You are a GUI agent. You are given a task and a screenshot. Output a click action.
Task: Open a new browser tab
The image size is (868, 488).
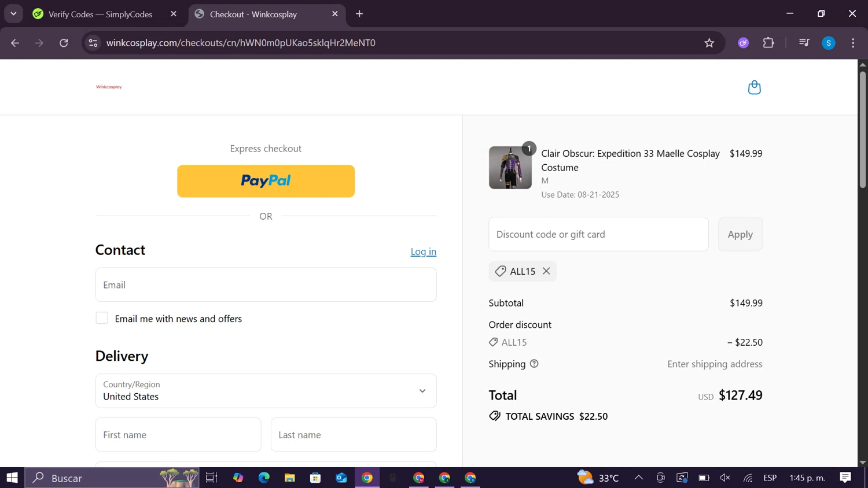pos(359,14)
